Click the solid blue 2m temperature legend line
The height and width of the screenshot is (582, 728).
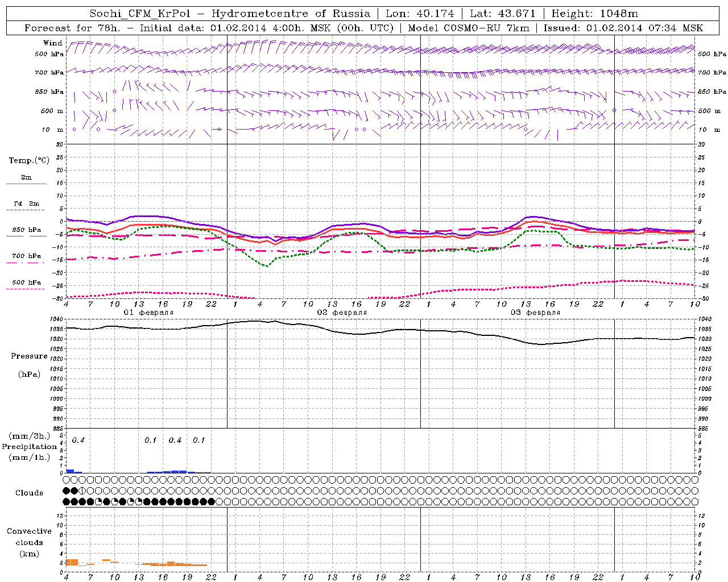point(26,184)
